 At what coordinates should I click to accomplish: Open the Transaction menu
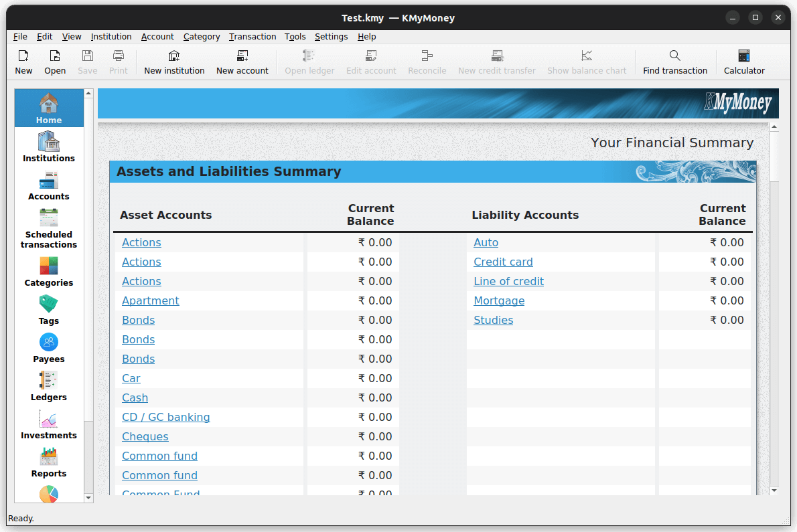[252, 37]
